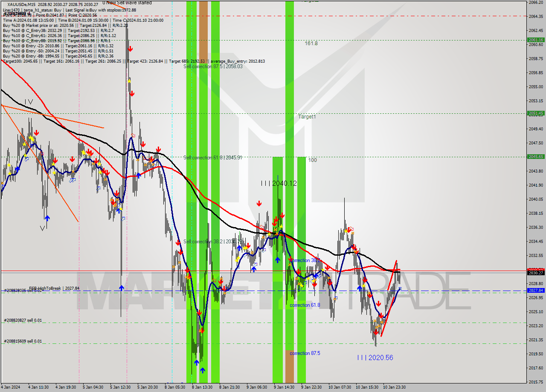Select the 2051.45 green price tag
Screen dimensions: 546x392
(x=535, y=113)
